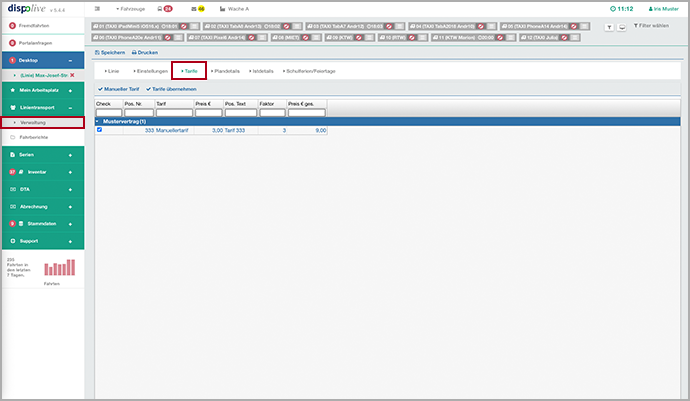Open the Fahrzeuge dropdown in top bar
690x401 pixels.
[x=130, y=9]
